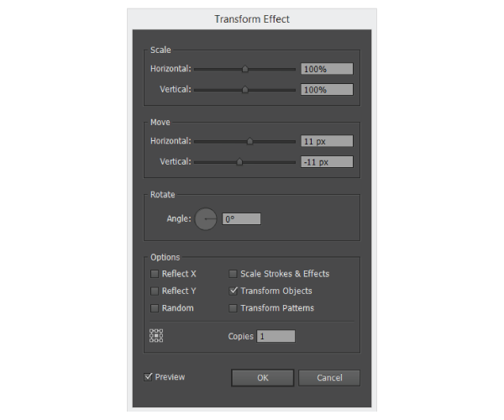Click the Scale Vertical slider handle
Viewport: 504px width, 420px height.
click(x=245, y=90)
